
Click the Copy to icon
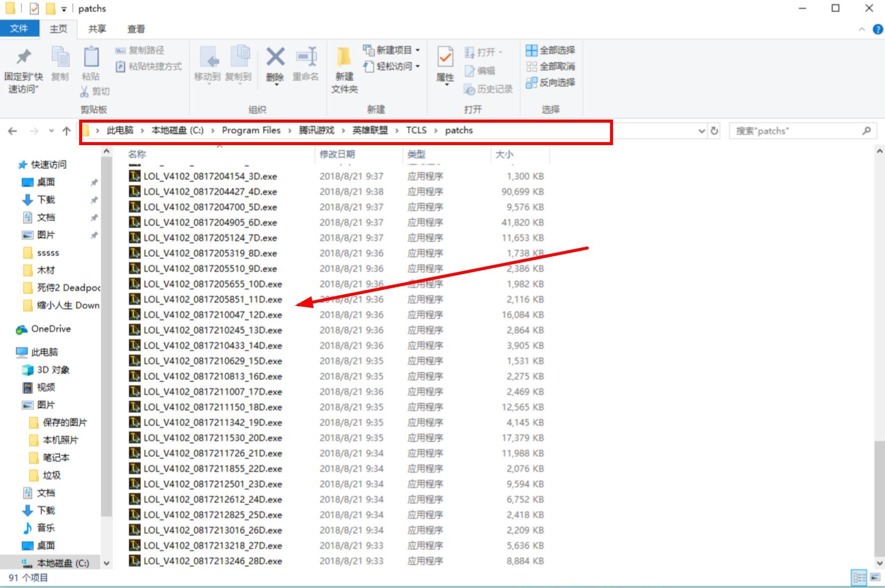tap(239, 57)
